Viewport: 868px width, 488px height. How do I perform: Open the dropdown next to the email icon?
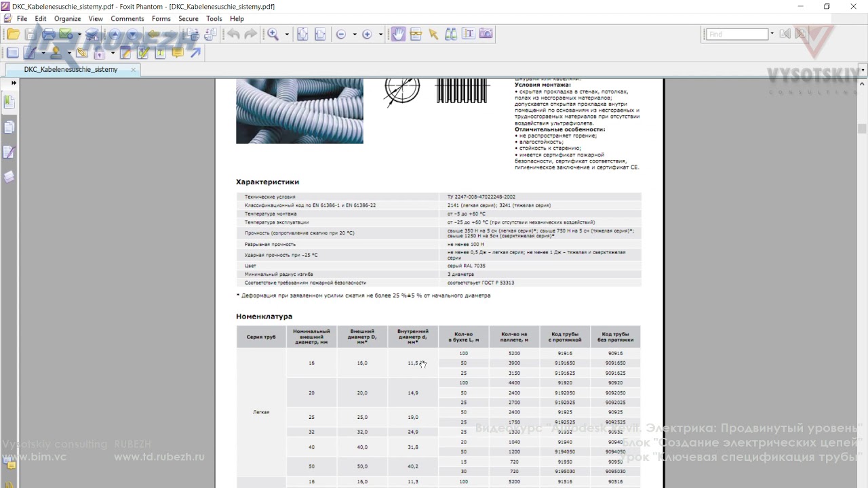(79, 35)
